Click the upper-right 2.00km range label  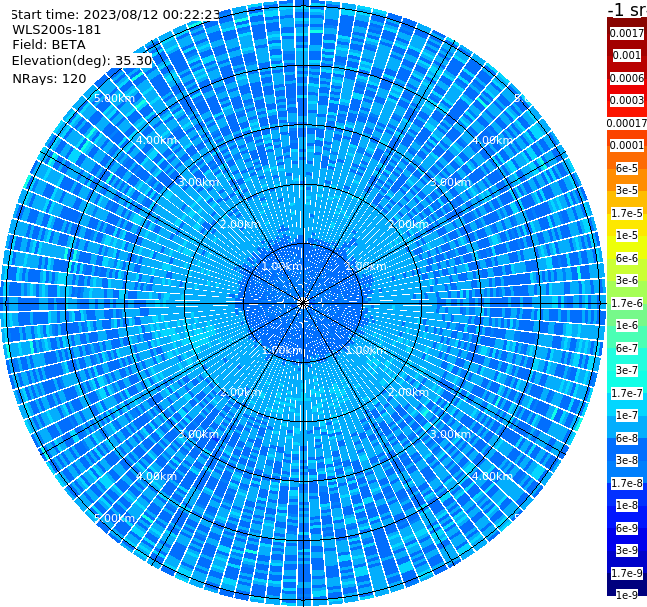tap(408, 224)
